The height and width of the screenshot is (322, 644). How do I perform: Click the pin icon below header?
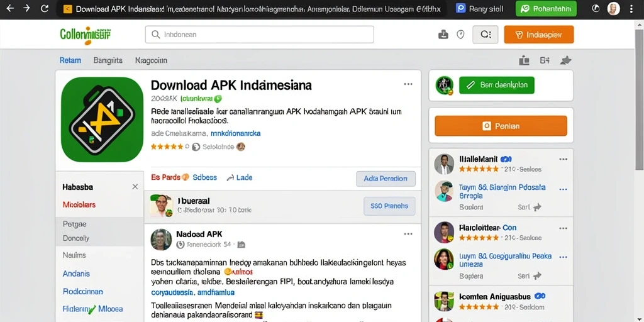click(x=565, y=60)
